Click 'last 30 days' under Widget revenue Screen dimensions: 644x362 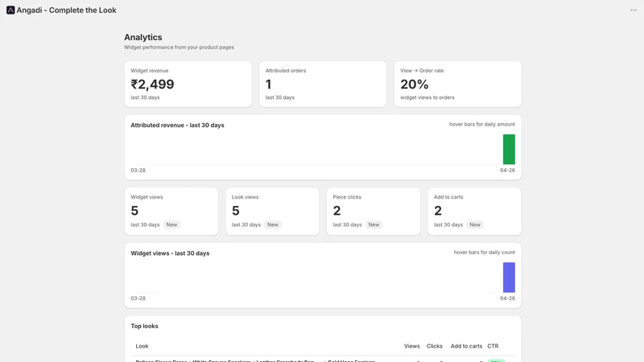tap(145, 97)
